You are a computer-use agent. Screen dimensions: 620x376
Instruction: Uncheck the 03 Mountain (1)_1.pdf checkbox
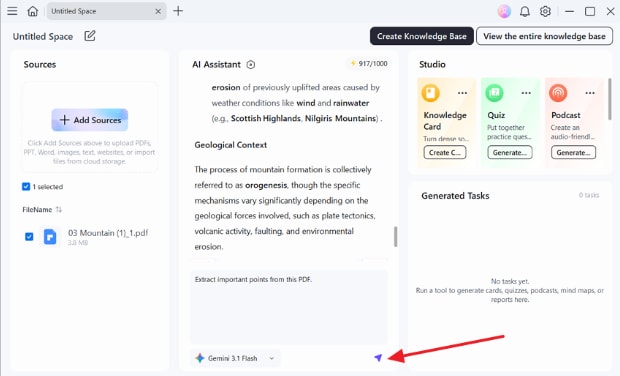[x=29, y=236]
